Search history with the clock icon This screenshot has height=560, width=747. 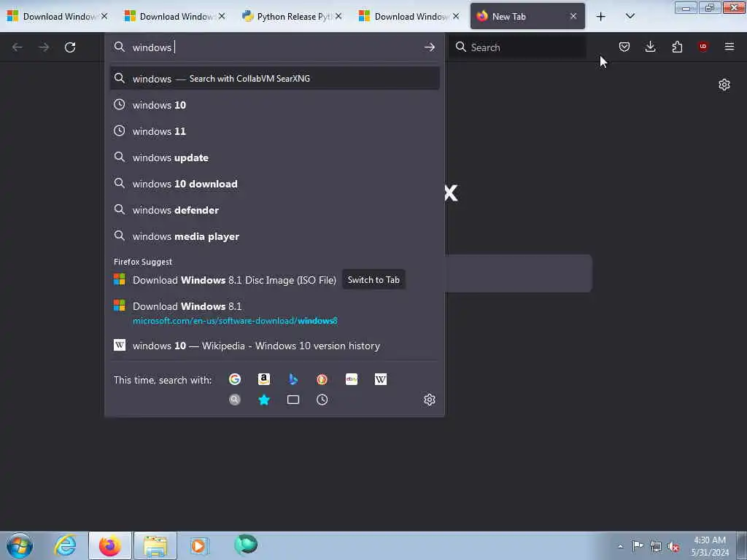click(322, 400)
